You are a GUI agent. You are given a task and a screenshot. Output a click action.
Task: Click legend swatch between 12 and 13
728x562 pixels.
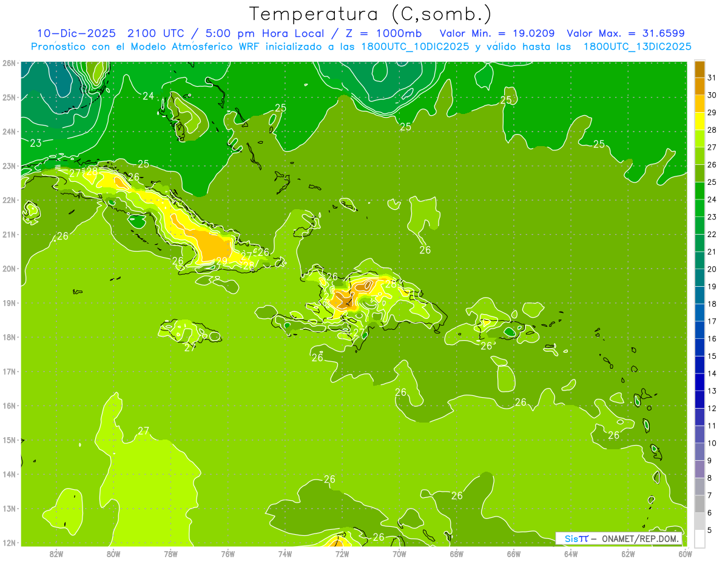click(699, 400)
